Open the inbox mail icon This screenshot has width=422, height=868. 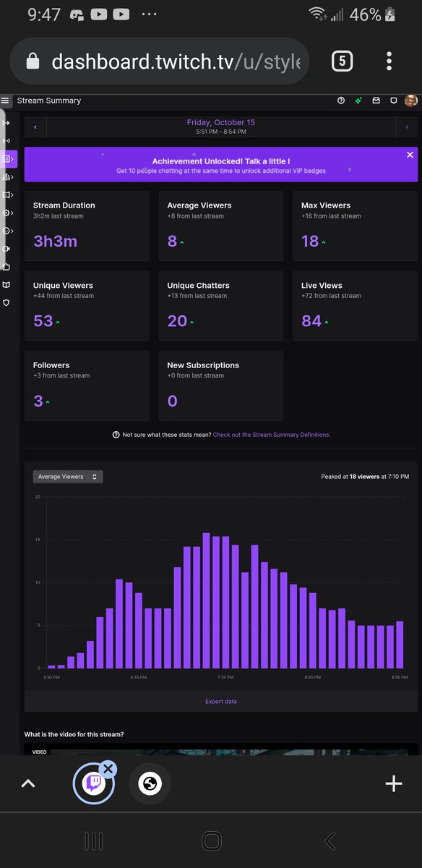(376, 101)
